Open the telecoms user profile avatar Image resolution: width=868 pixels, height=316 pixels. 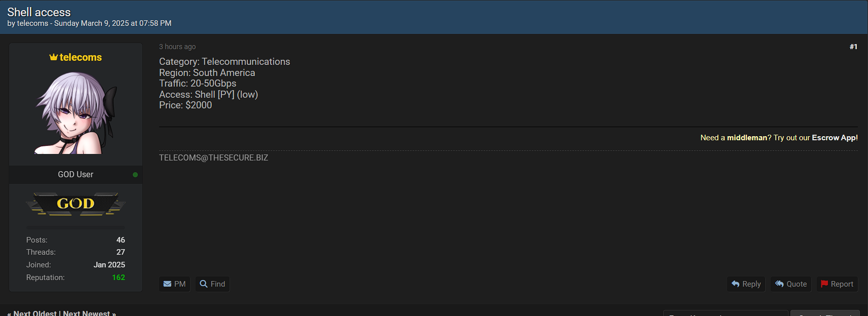pyautogui.click(x=76, y=112)
